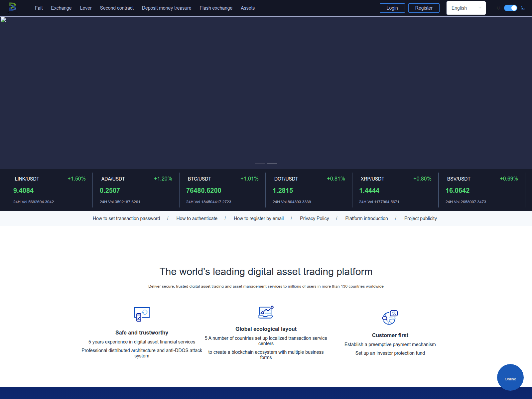Select the LINK/USDT ticker card
The height and width of the screenshot is (399, 532).
[50, 190]
